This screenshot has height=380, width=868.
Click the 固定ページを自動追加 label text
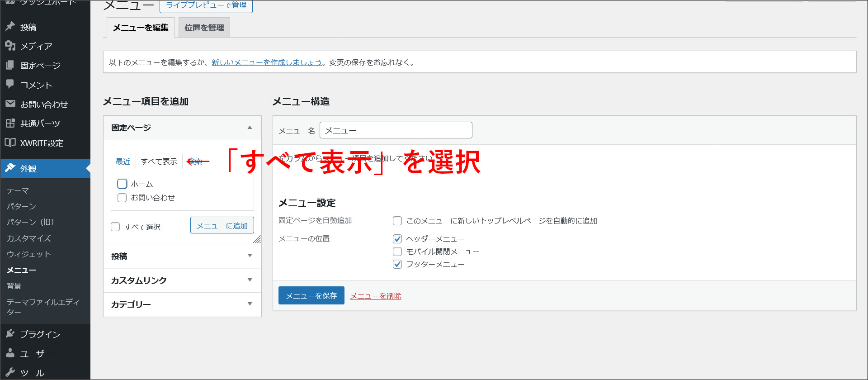point(315,220)
